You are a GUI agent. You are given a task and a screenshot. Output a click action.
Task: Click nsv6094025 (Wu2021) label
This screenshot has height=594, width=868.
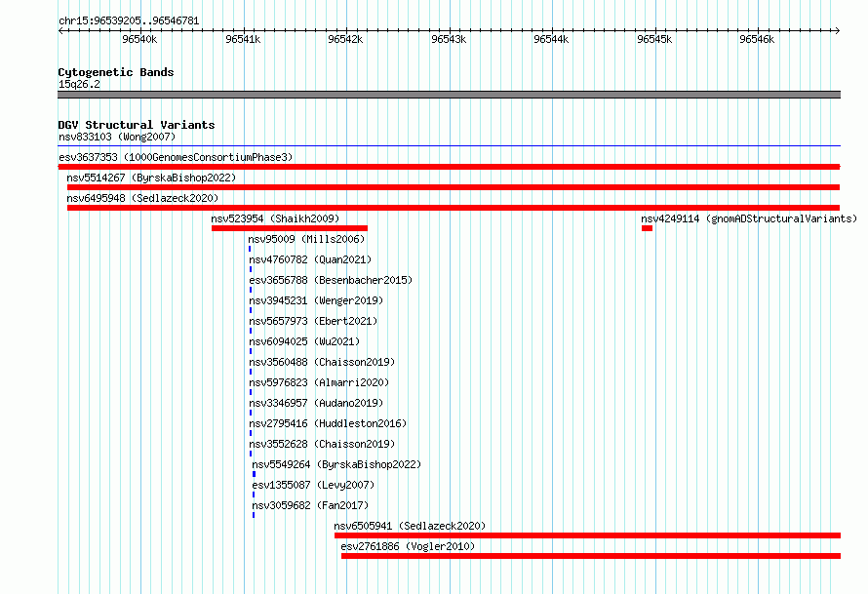[304, 341]
